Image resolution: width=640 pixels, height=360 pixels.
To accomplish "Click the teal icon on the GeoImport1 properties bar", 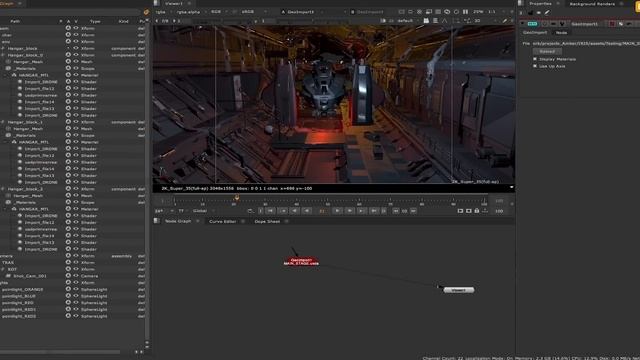I will 532,24.
